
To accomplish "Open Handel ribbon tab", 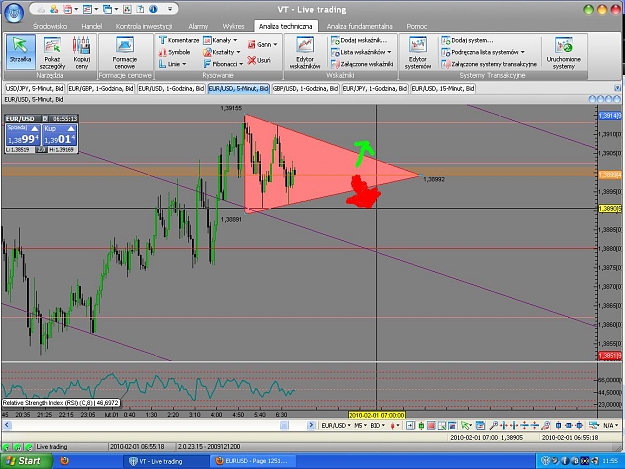I will click(x=92, y=26).
